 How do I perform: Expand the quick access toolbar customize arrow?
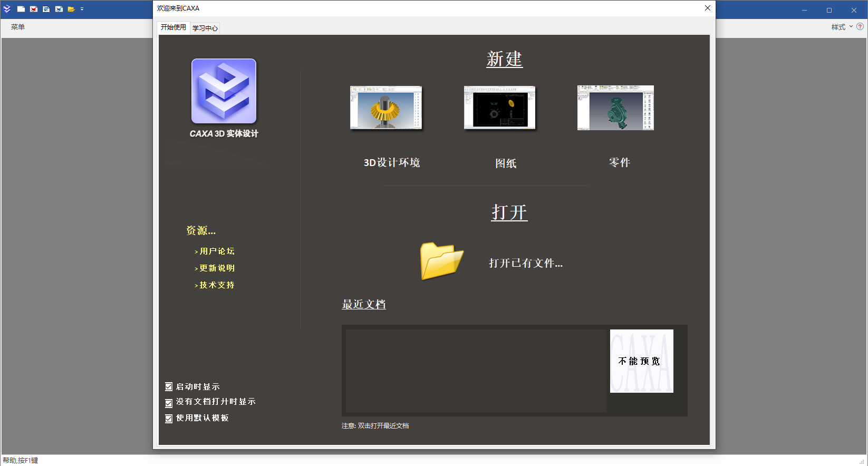[x=82, y=9]
